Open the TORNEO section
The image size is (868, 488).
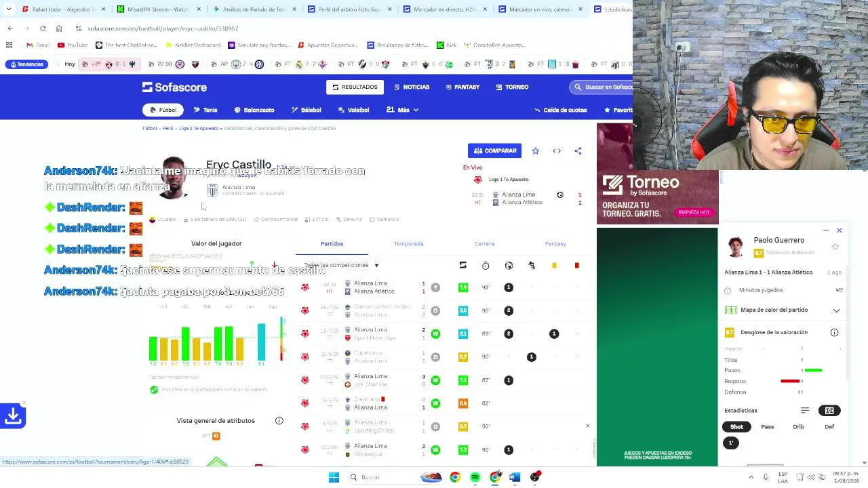pos(512,87)
